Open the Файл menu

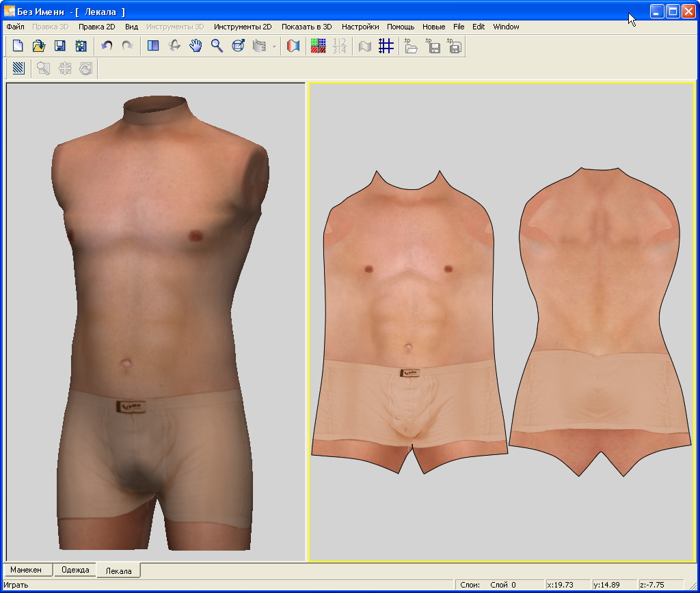point(15,27)
